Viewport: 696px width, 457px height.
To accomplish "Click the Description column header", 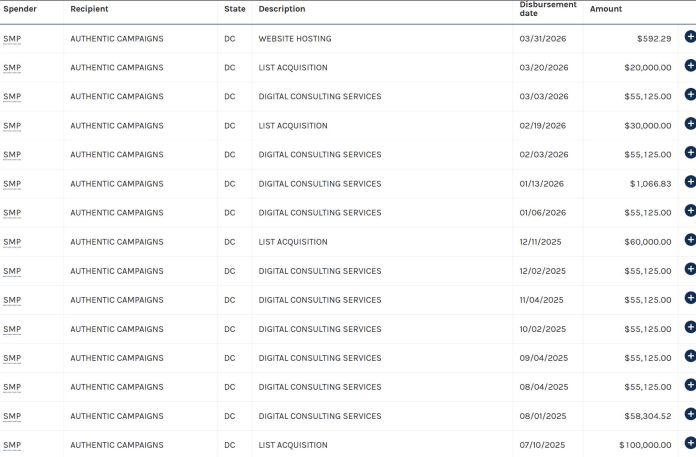I will 282,9.
